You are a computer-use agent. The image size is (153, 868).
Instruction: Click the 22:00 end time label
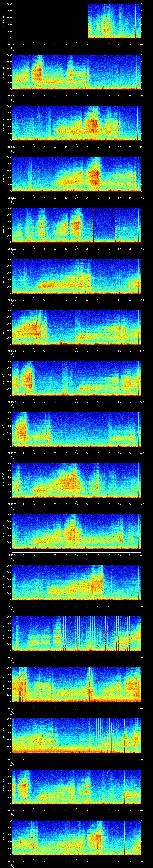141,657
